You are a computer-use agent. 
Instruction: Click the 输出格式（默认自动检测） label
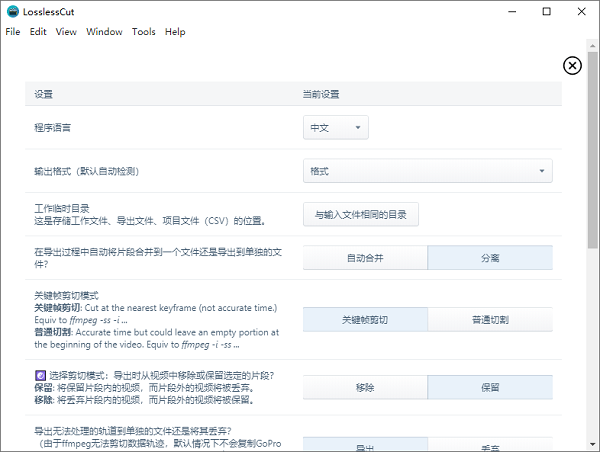click(x=86, y=171)
